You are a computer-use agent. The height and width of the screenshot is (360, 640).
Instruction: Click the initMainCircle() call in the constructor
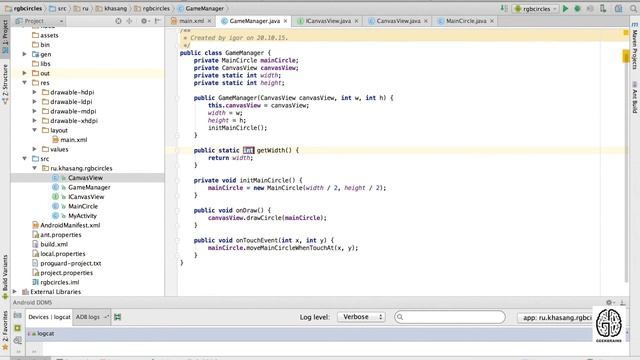tap(238, 128)
